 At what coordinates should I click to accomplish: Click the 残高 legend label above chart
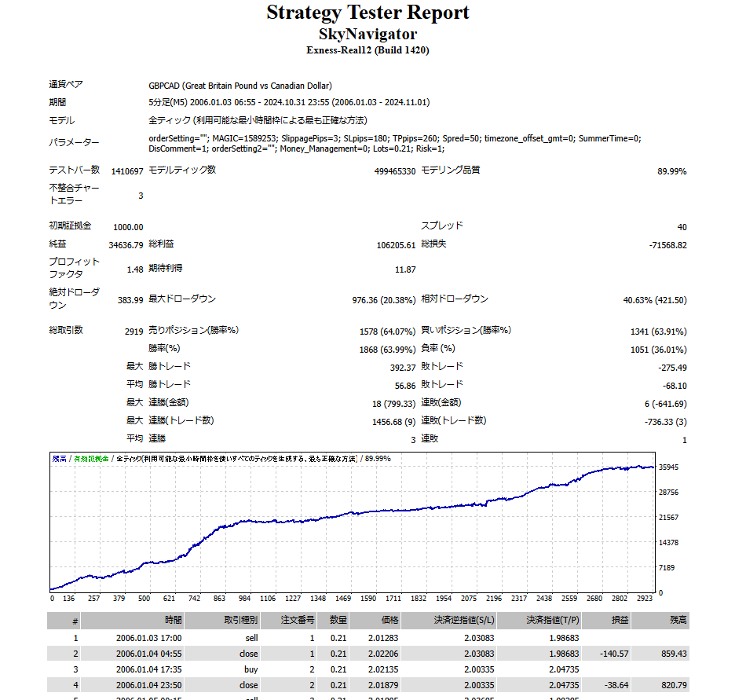[x=60, y=458]
